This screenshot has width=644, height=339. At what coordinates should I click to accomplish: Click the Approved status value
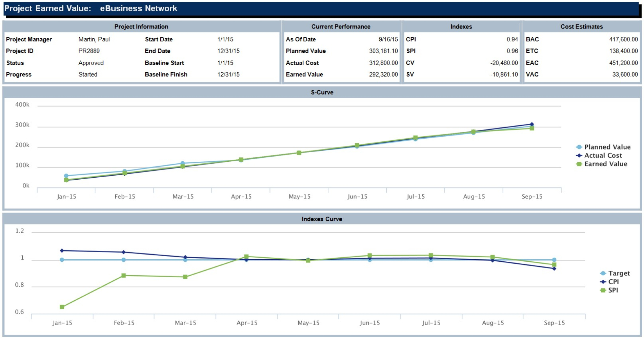[91, 63]
